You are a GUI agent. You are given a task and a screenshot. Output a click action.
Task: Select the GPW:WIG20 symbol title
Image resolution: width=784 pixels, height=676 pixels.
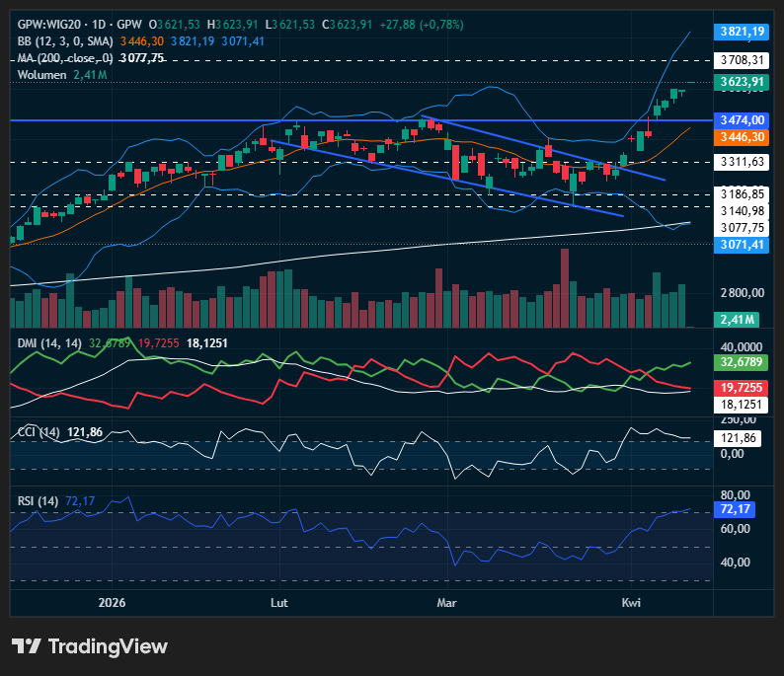[52, 24]
